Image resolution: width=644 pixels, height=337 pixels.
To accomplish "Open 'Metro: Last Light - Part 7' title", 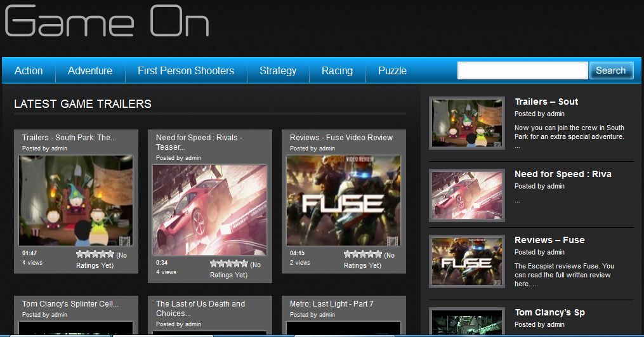I will click(332, 304).
